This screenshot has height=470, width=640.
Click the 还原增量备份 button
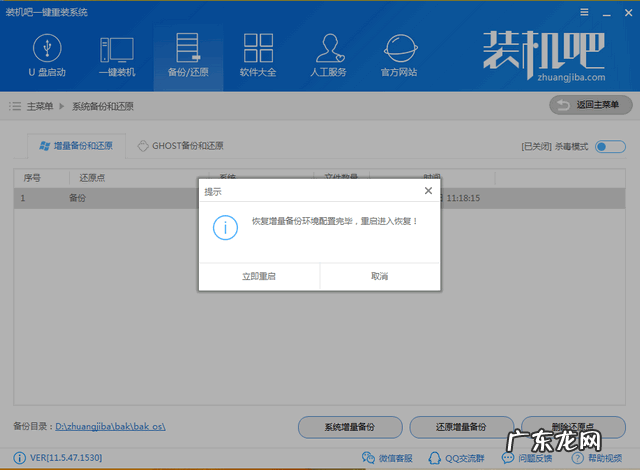pyautogui.click(x=462, y=427)
